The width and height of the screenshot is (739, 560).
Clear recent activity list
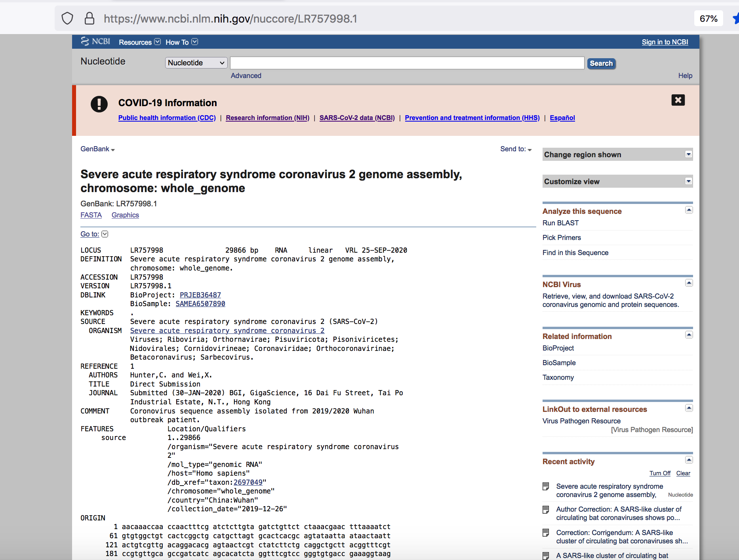point(683,473)
